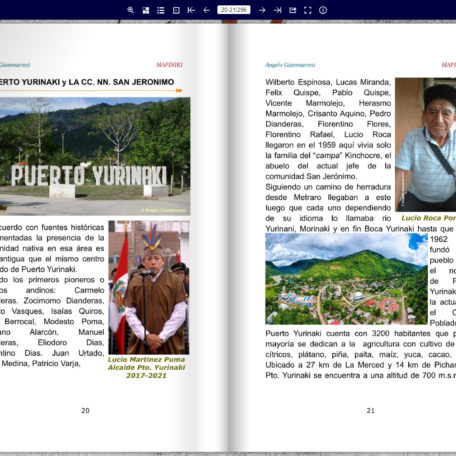Jump to the last page
The image size is (456, 456).
coord(277,10)
